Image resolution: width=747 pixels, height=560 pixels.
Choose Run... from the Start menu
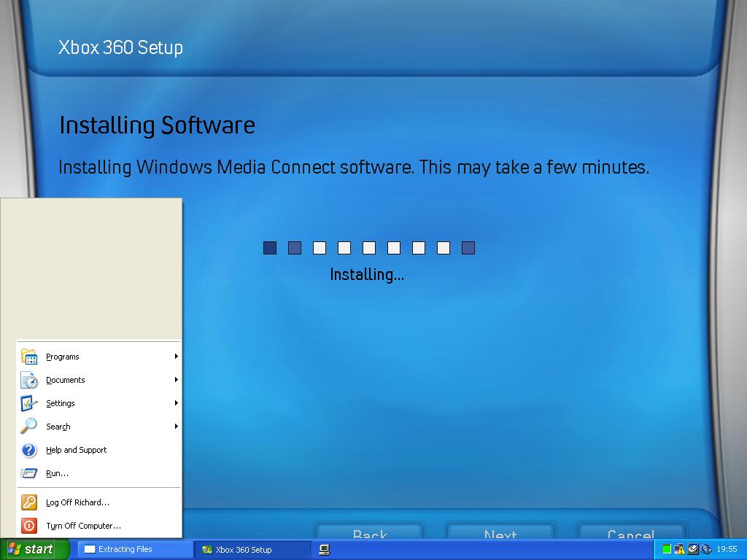coord(99,473)
